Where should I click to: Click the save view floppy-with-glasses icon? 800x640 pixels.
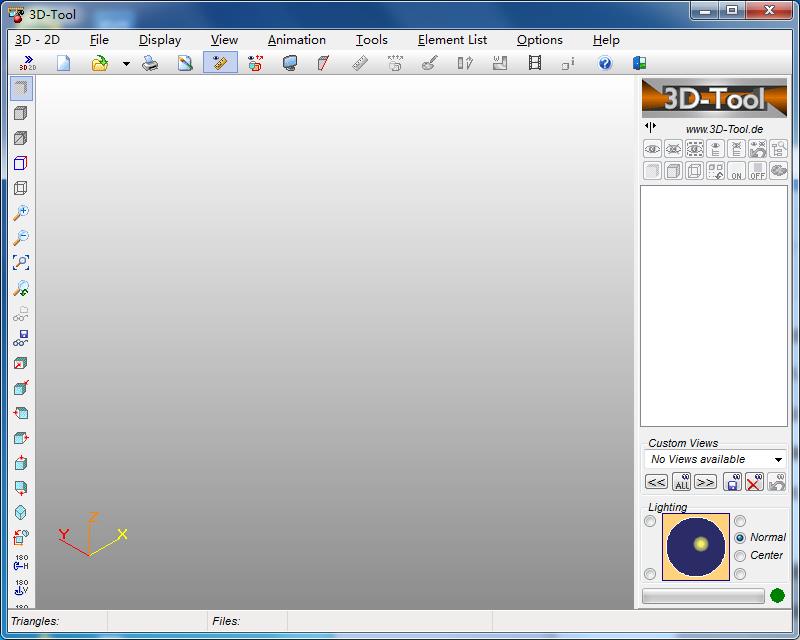click(x=21, y=338)
